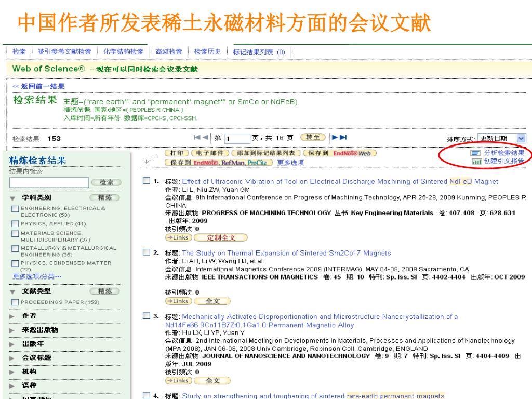Check Materials Science, Multidisciplinary category
Viewport: 532px width, 399px height.
[15, 233]
